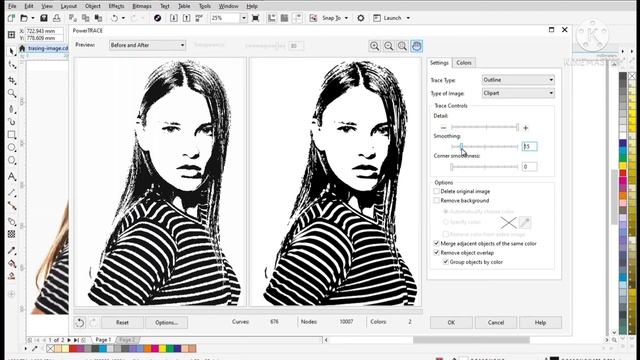640x360 pixels.
Task: Click the Save icon in the toolbar
Action: tap(44, 18)
